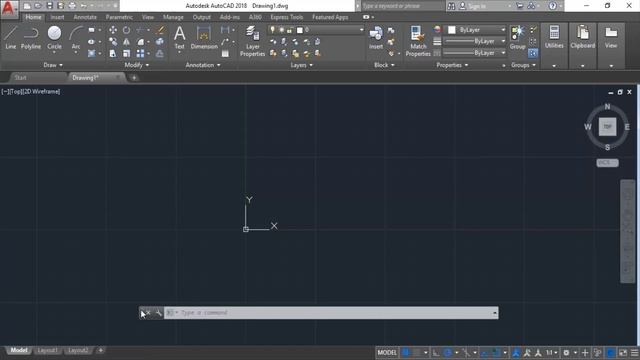This screenshot has width=640, height=360.
Task: Click the Explode tool icon
Action: pyautogui.click(x=160, y=42)
